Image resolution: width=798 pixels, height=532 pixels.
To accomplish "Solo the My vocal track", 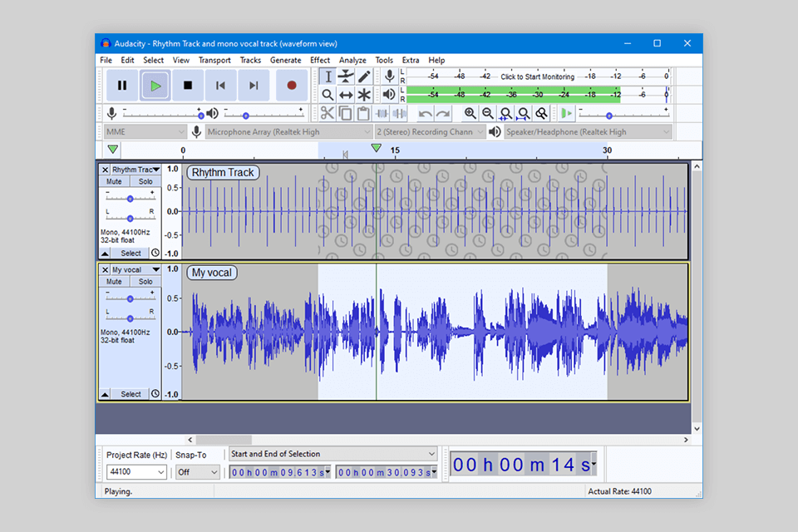I will pyautogui.click(x=145, y=282).
